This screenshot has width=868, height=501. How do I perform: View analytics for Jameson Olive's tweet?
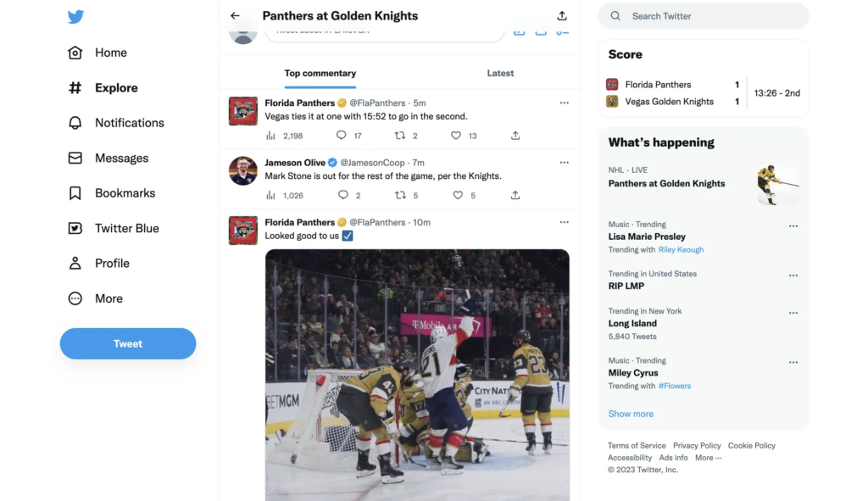(x=271, y=195)
